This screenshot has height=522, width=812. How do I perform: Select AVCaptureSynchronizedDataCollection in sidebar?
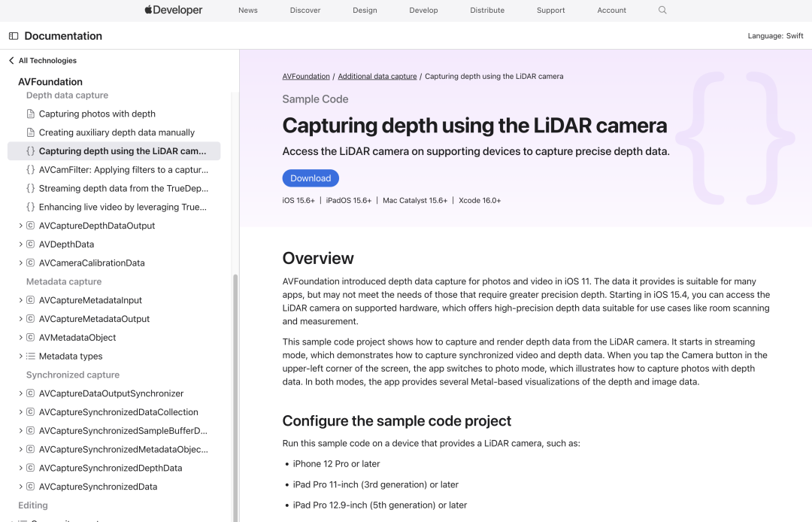click(x=119, y=411)
